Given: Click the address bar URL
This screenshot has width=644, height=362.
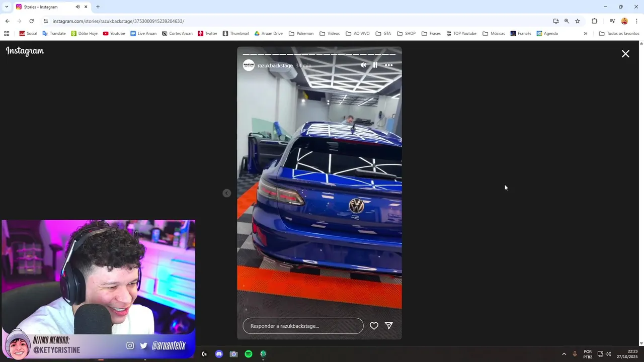Looking at the screenshot, I should pos(118,21).
